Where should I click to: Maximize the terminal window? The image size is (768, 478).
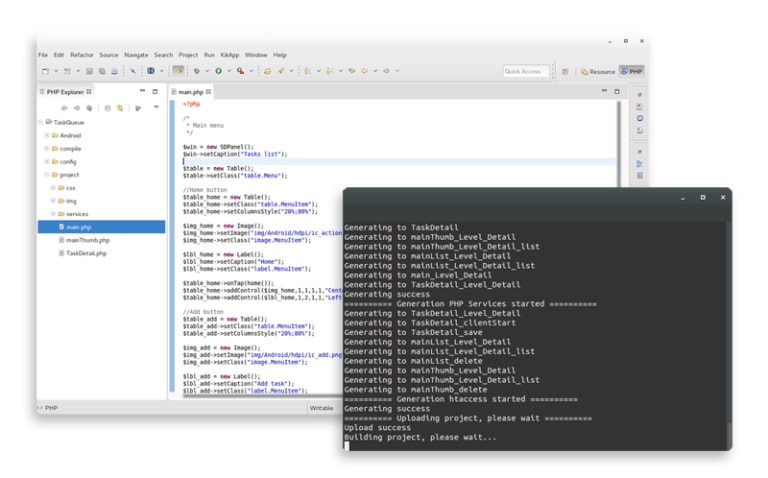pos(703,197)
